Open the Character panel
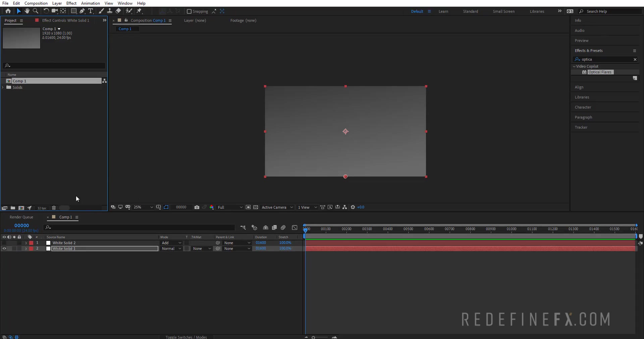 tap(583, 107)
